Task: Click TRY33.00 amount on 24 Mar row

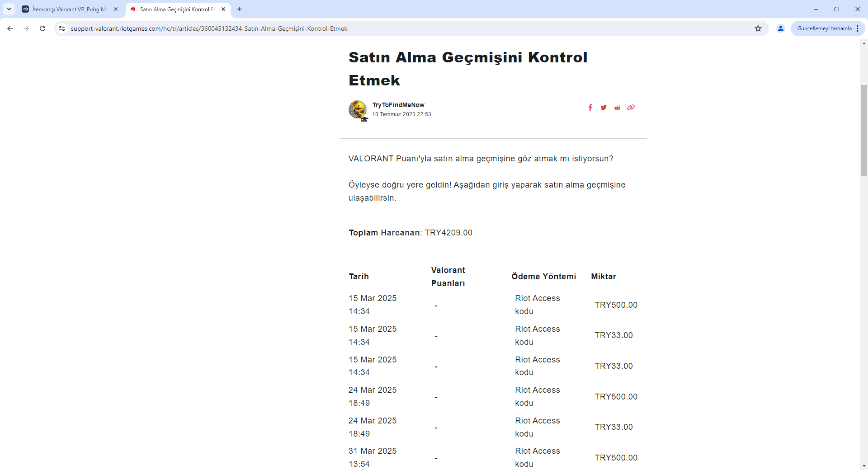Action: 613,427
